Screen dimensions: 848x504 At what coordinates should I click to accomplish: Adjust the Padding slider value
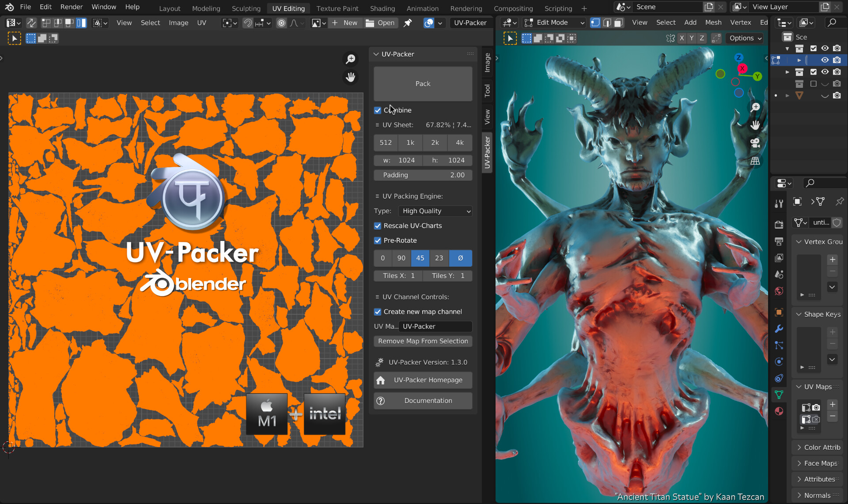(x=423, y=175)
